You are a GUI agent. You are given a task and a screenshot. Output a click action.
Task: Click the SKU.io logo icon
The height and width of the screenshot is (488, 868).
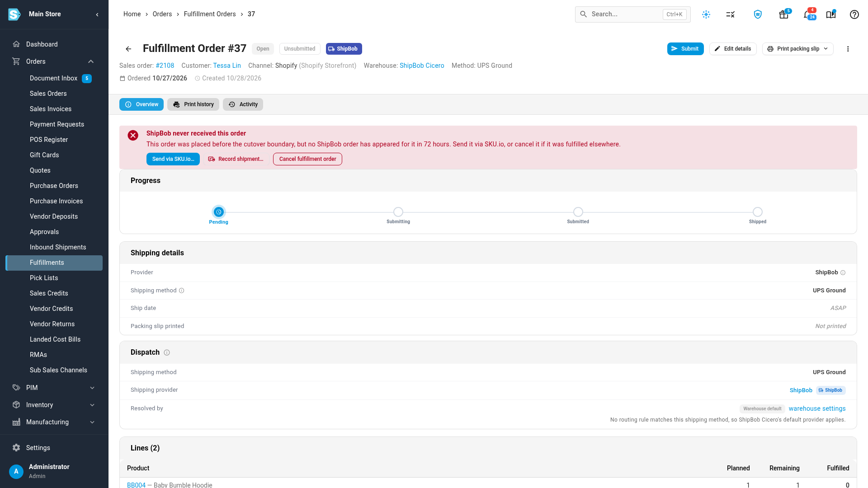(x=14, y=14)
